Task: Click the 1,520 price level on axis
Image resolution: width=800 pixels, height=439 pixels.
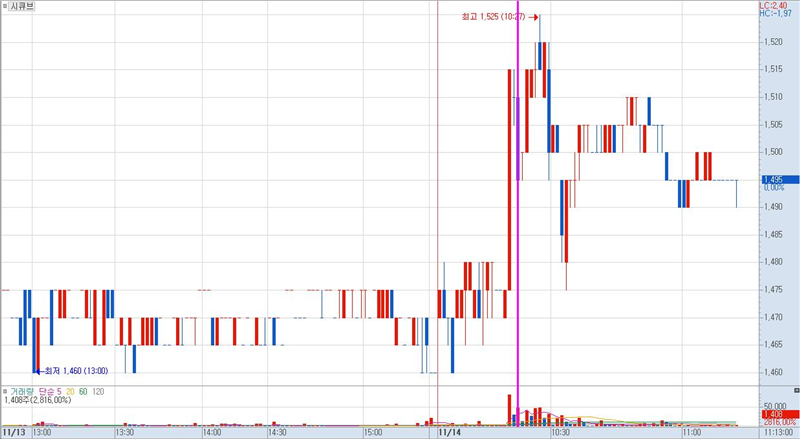Action: 773,42
